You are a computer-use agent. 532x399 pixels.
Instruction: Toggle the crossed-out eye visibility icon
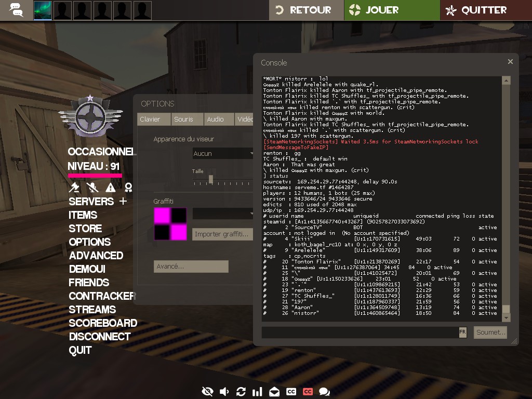tap(207, 392)
